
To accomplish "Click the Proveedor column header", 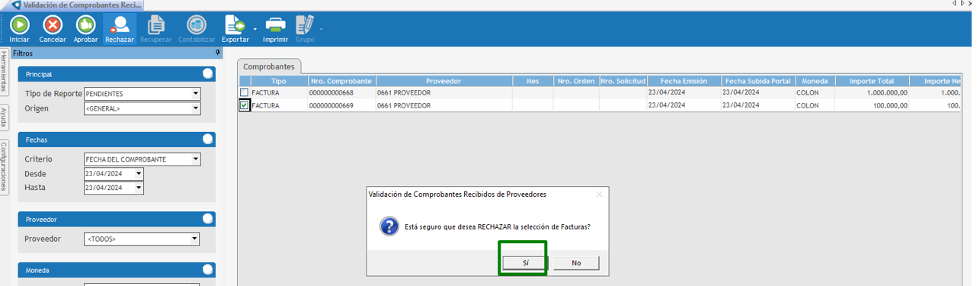I will [444, 81].
